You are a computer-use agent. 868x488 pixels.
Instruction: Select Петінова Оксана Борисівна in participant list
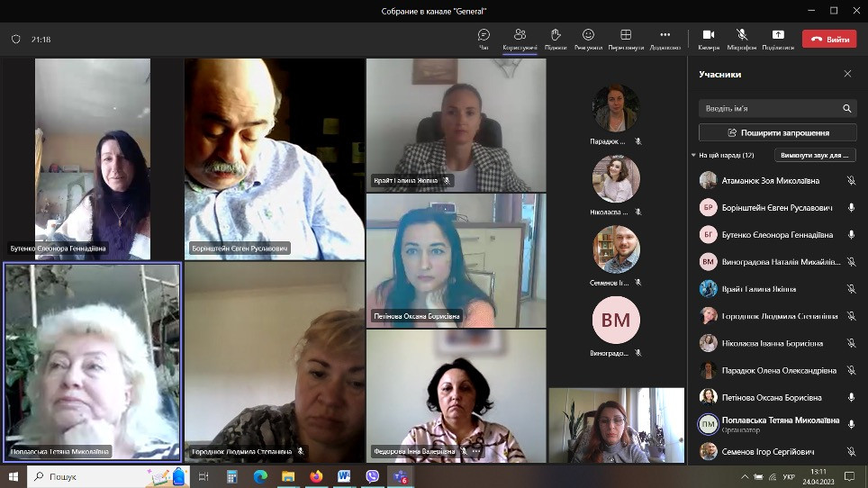[777, 397]
